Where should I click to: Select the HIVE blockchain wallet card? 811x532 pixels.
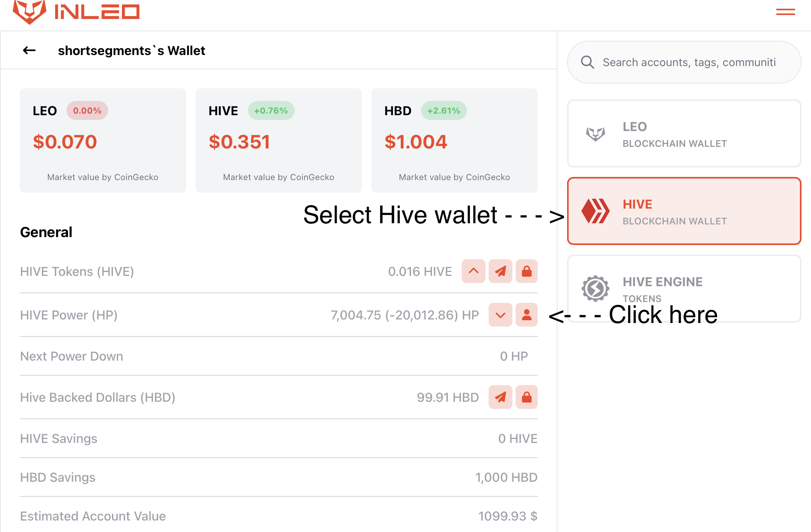684,211
